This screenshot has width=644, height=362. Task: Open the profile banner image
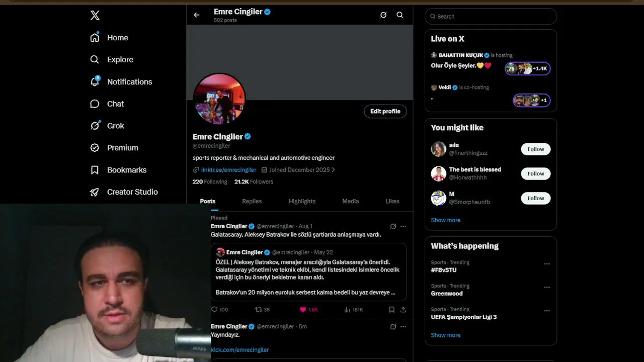(300, 62)
